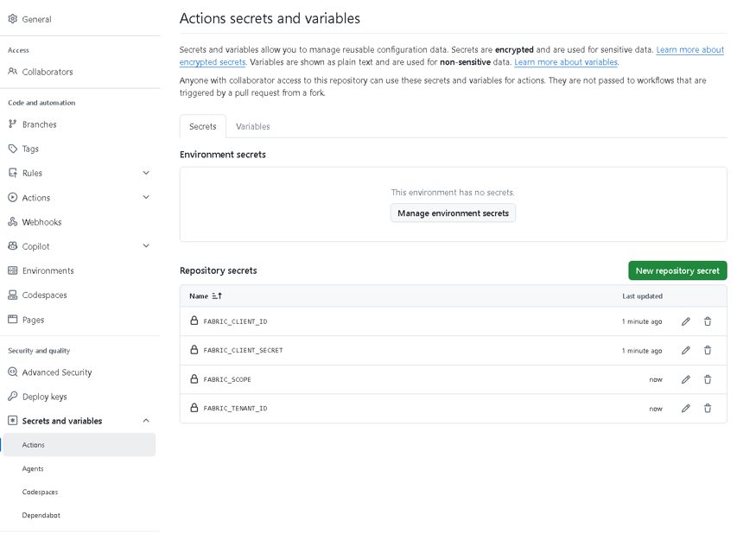Click the Deploy keys key icon
This screenshot has height=534, width=756.
(x=13, y=397)
